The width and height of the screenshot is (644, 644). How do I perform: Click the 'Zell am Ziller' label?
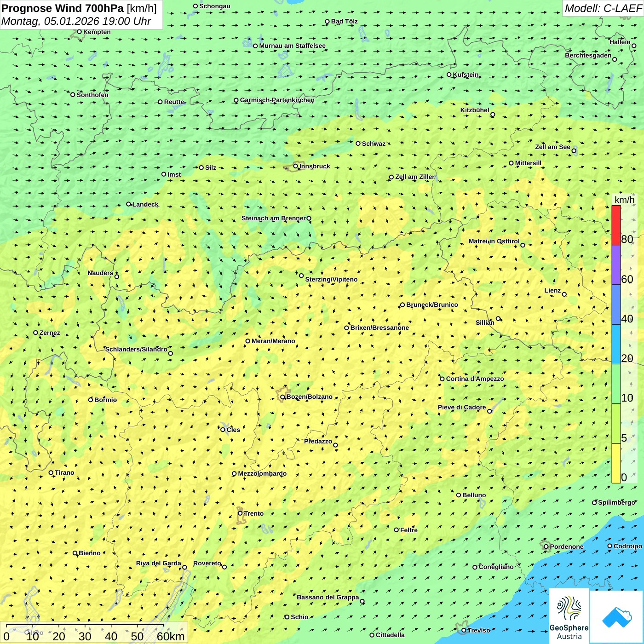415,177
